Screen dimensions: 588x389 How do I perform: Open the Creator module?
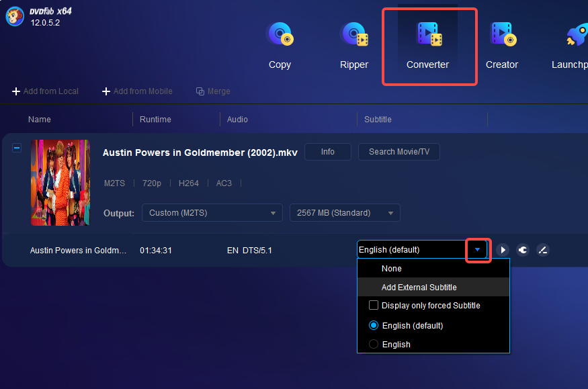(502, 46)
